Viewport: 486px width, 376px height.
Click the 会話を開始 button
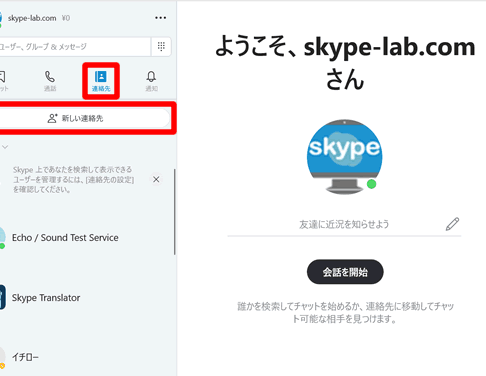pos(345,272)
